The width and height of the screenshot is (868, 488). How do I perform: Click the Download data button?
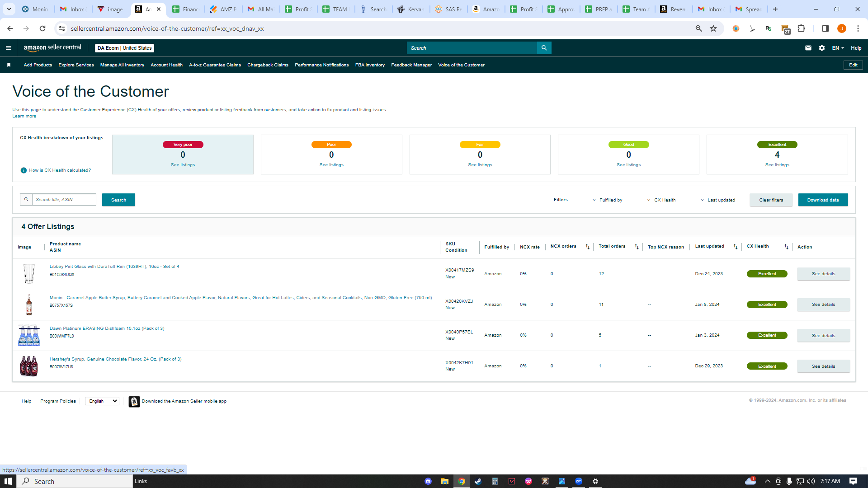coord(823,200)
